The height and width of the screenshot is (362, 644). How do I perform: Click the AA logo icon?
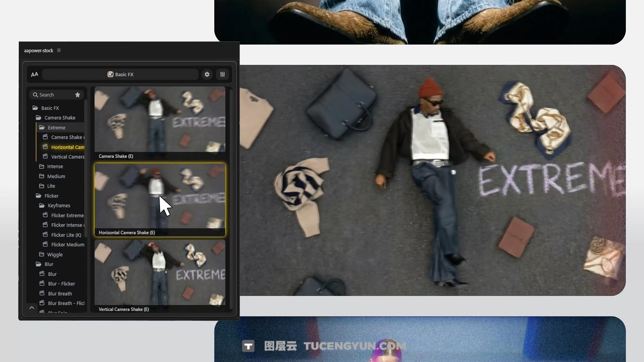coord(35,74)
